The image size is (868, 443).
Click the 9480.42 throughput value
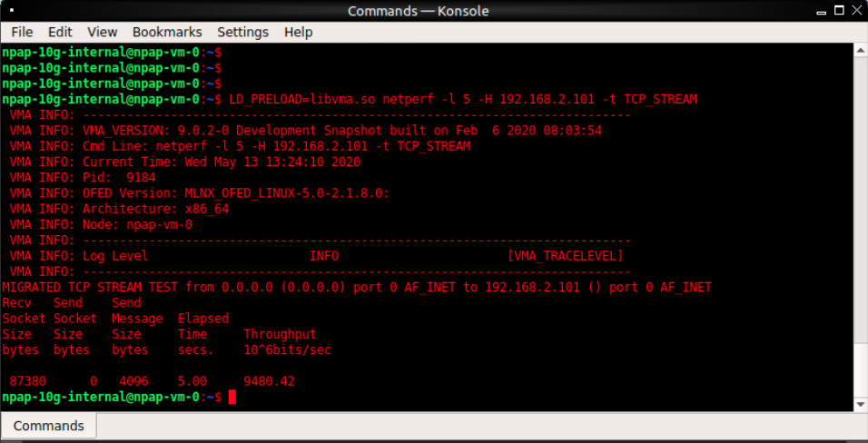(269, 381)
